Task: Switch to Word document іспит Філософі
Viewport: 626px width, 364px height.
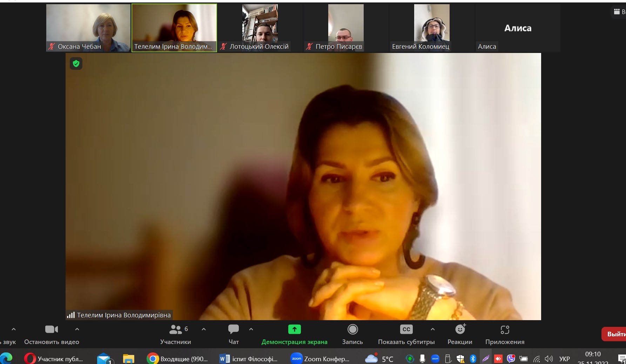Action: coord(249,359)
